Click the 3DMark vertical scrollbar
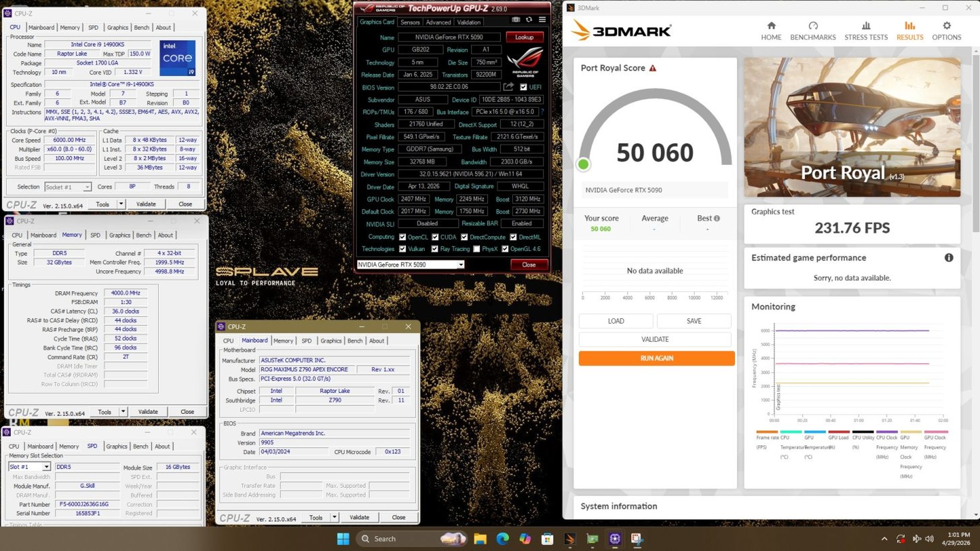This screenshot has width=980, height=551. pyautogui.click(x=976, y=143)
